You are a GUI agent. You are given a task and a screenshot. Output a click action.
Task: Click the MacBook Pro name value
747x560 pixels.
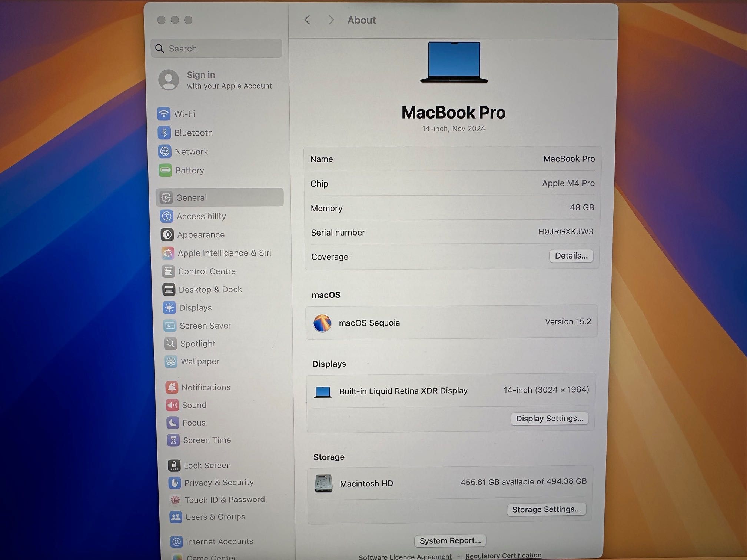(569, 159)
